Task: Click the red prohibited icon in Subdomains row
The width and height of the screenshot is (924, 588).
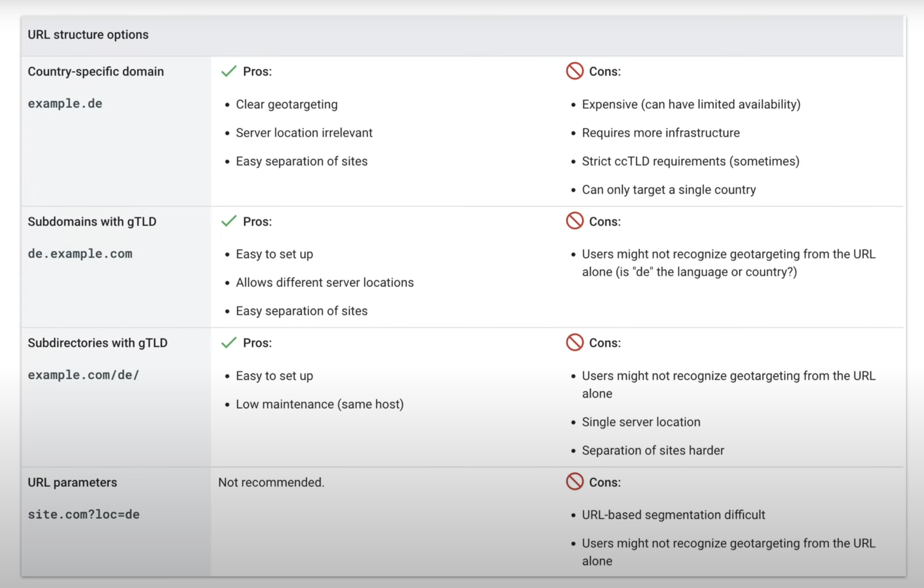Action: (x=574, y=221)
